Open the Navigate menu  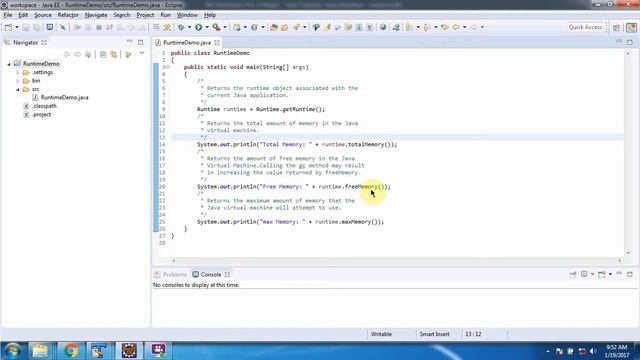96,15
